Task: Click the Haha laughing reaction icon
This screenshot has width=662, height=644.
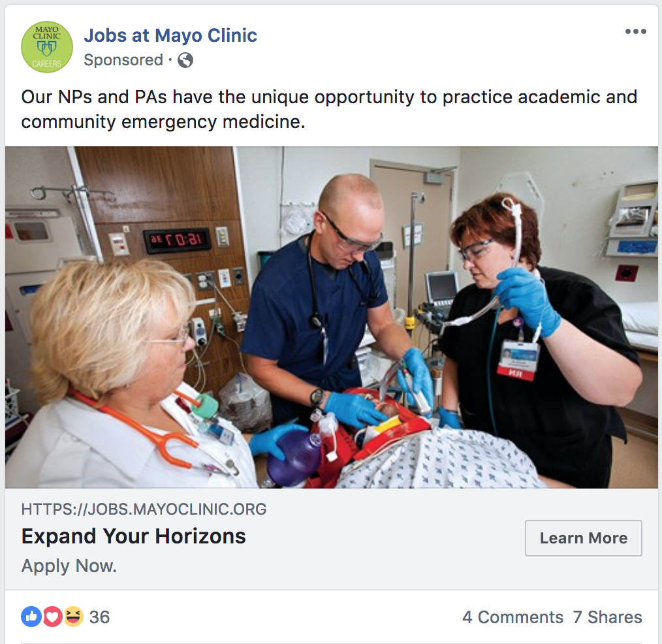Action: tap(73, 617)
